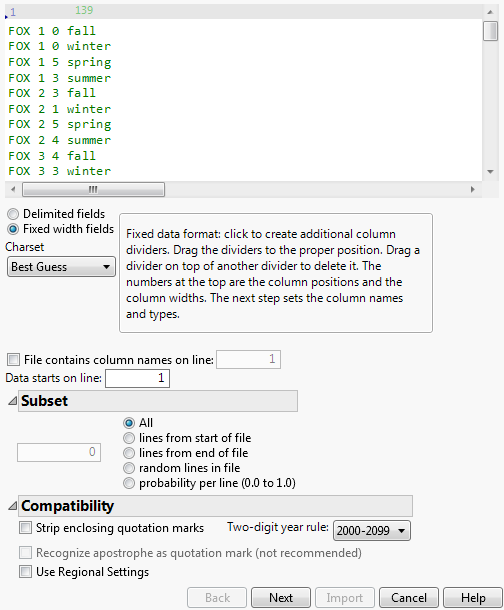This screenshot has width=504, height=610.
Task: Click the Subset section header
Action: pos(158,401)
